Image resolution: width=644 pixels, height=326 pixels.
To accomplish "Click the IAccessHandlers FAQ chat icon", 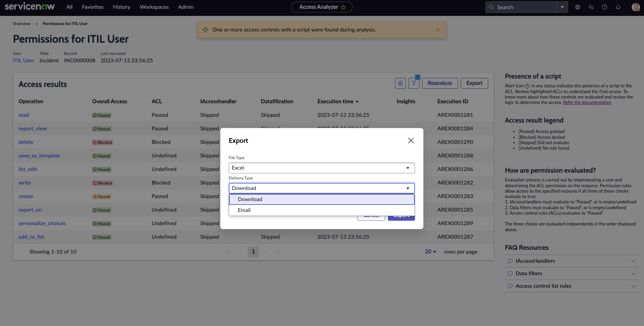I will tap(510, 261).
